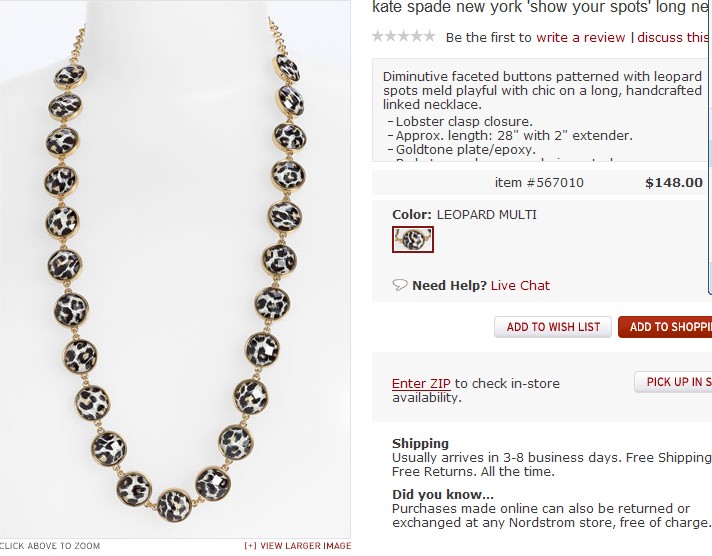Open the discuss this link
Viewport: 712px width, 556px height.
[674, 37]
